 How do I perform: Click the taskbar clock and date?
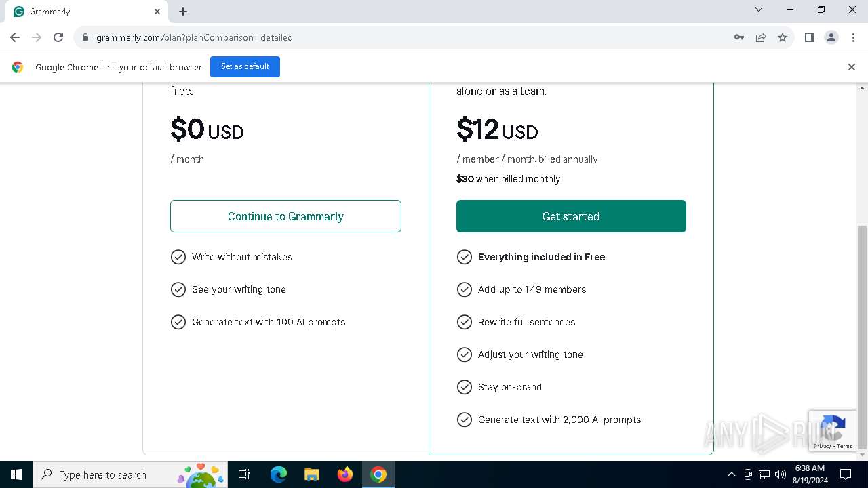tap(810, 474)
